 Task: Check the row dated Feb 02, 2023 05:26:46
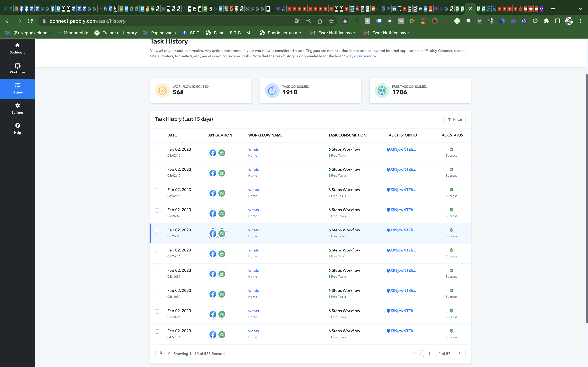[157, 251]
